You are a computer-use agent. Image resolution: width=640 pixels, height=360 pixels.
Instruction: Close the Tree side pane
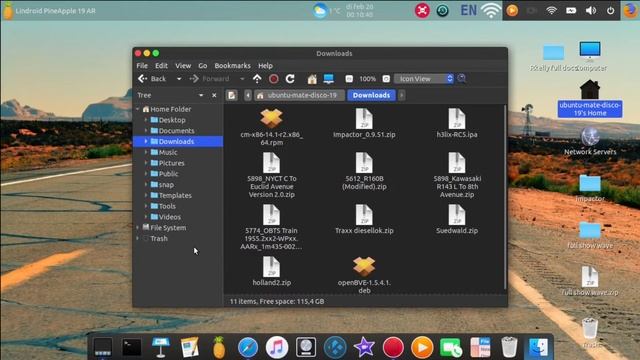[214, 95]
